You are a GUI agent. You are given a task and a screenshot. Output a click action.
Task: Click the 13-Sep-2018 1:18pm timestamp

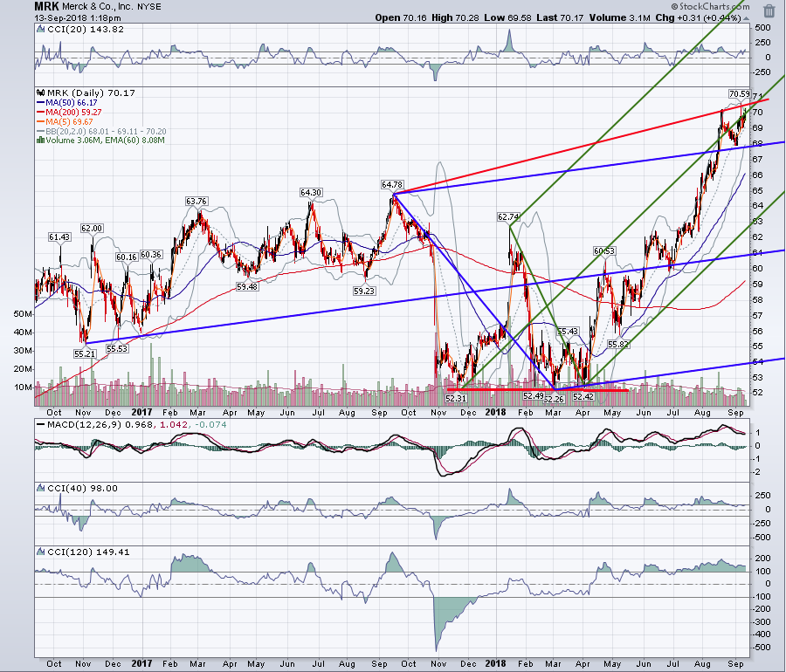(x=78, y=18)
